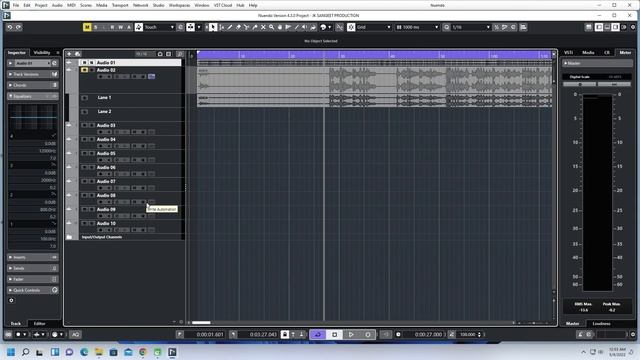The height and width of the screenshot is (360, 640).
Task: Click the AQ auto-quantize button in transport
Action: point(76,334)
